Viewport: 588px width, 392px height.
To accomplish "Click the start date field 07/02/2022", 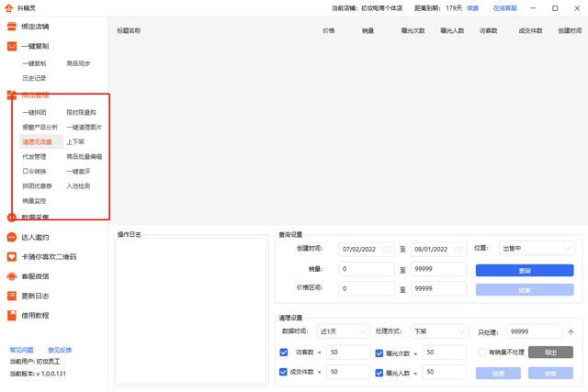I will coord(367,249).
